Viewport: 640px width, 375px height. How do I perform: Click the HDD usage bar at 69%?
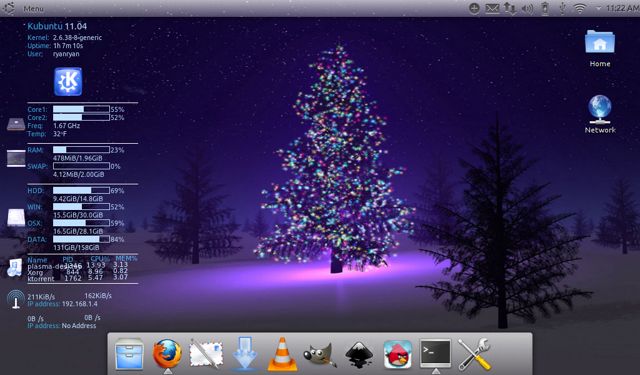tap(81, 191)
